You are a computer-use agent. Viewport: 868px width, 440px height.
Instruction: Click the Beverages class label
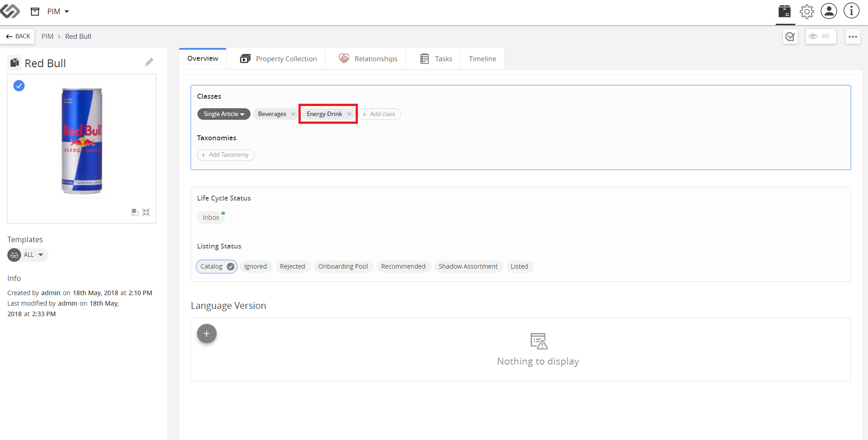click(x=272, y=114)
